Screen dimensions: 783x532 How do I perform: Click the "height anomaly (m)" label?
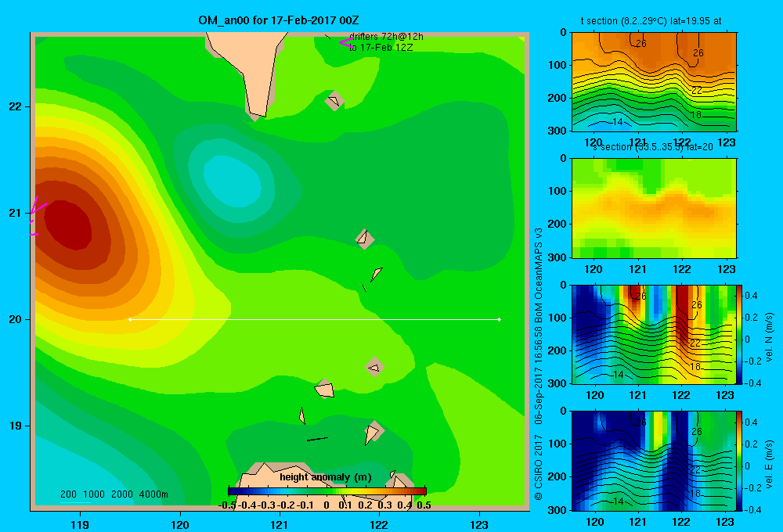point(326,477)
